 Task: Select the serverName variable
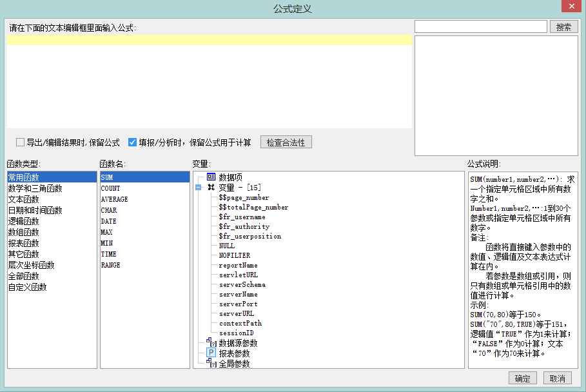(238, 294)
